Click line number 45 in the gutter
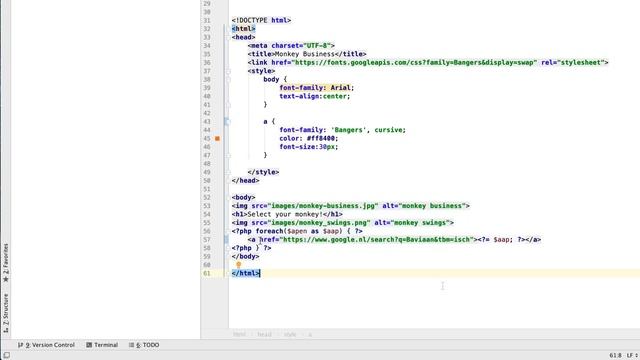This screenshot has height=360, width=640. point(207,138)
